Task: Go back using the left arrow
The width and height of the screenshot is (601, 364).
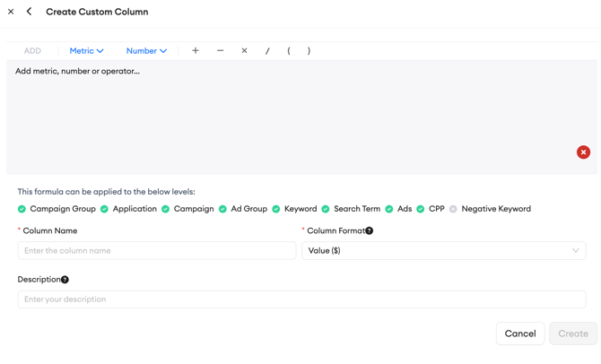Action: 30,12
